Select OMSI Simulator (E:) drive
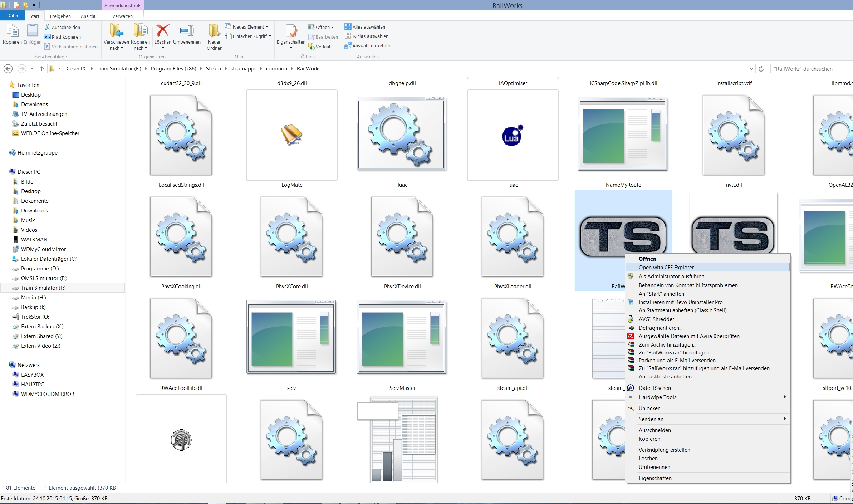 [x=44, y=278]
